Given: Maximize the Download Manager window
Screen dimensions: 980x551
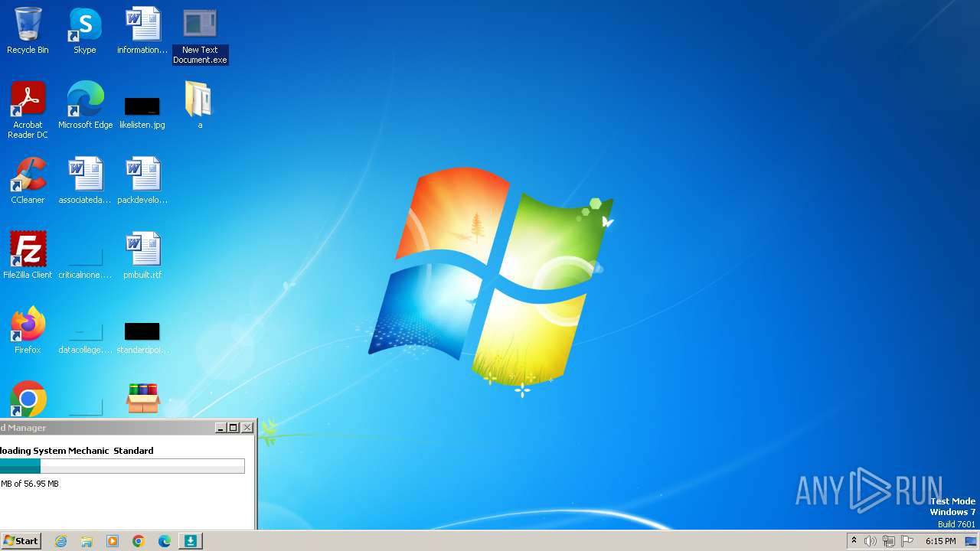Looking at the screenshot, I should [234, 428].
